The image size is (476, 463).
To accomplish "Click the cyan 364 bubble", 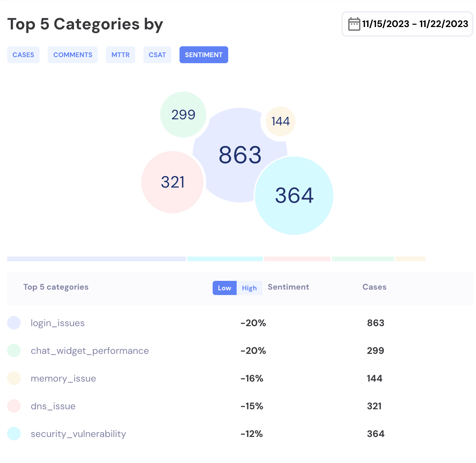I will point(294,195).
